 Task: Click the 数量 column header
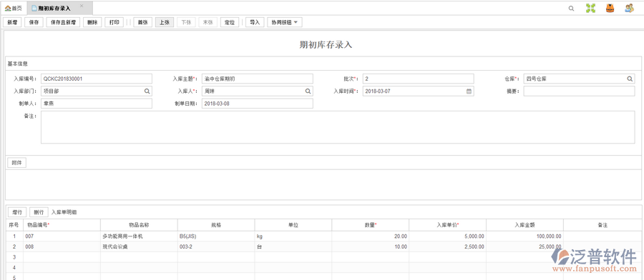click(371, 225)
